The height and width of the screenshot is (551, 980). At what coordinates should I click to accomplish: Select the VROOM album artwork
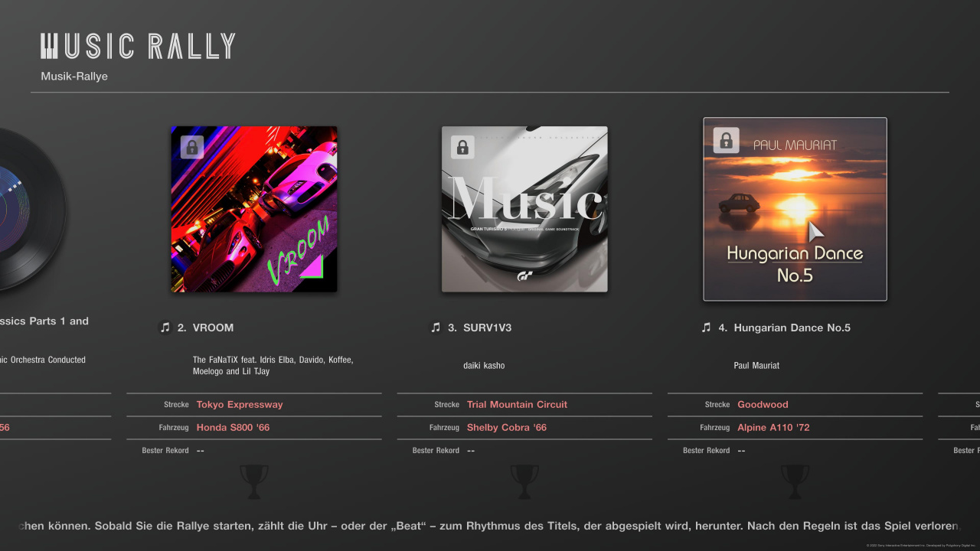[x=254, y=209]
